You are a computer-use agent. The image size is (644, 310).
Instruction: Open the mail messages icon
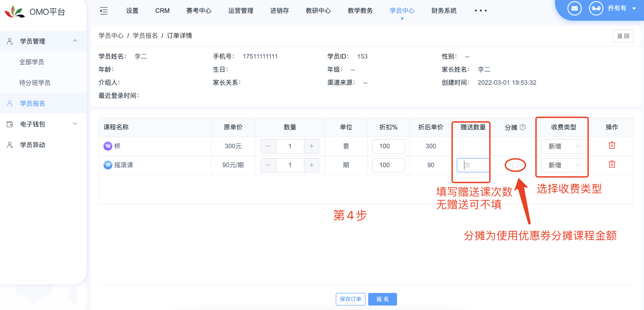[574, 8]
